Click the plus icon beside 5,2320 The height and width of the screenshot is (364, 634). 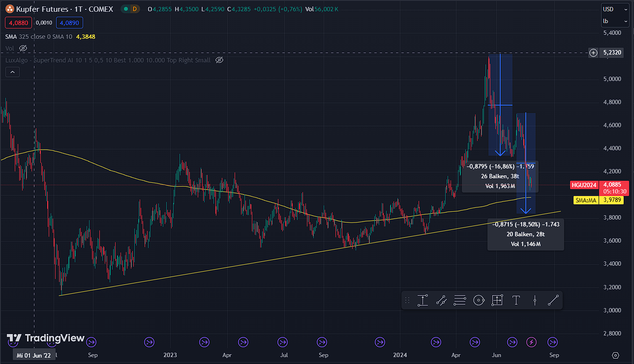[x=594, y=53]
